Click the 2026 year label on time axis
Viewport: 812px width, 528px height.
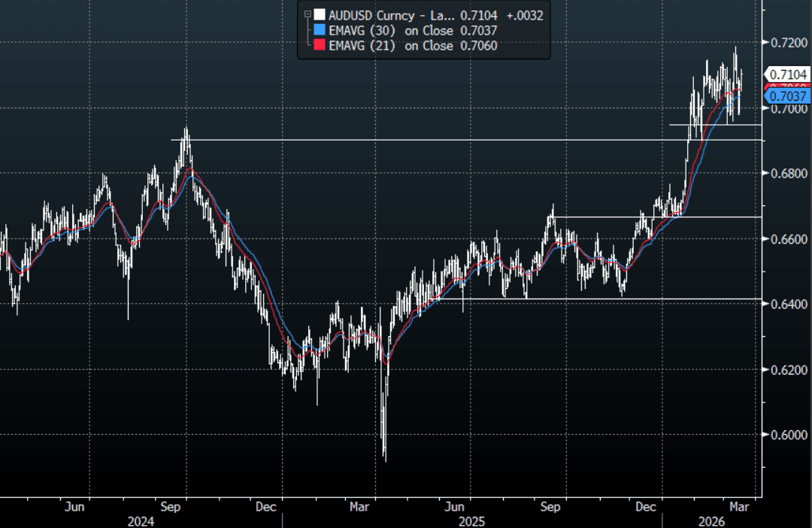(x=712, y=521)
